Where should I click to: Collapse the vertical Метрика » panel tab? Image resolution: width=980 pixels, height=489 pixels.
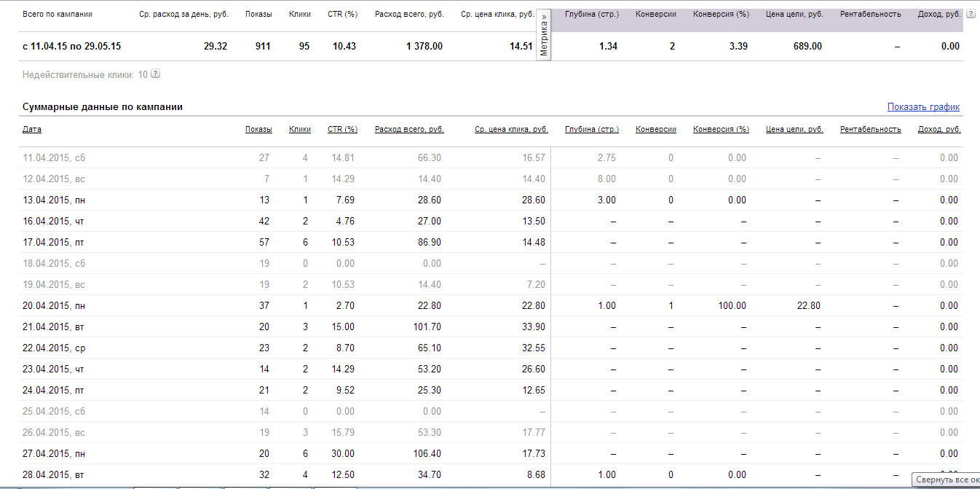[543, 35]
